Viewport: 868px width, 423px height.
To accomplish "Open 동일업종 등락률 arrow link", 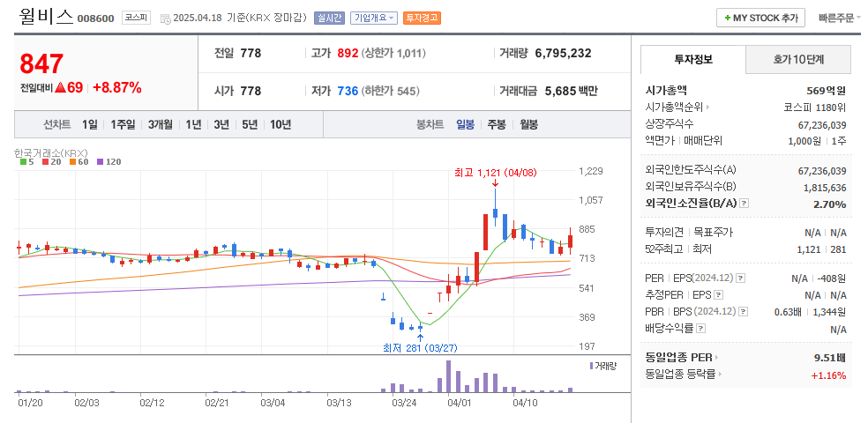I will (721, 375).
